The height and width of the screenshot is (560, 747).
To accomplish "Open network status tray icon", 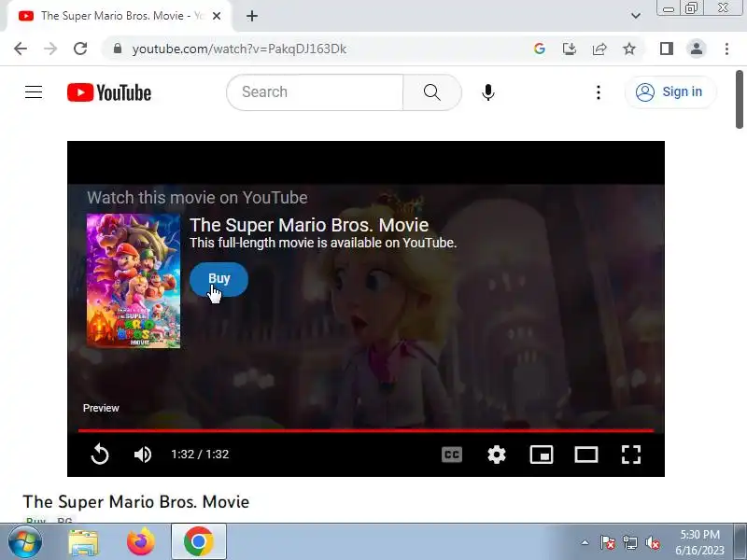I will coord(629,542).
